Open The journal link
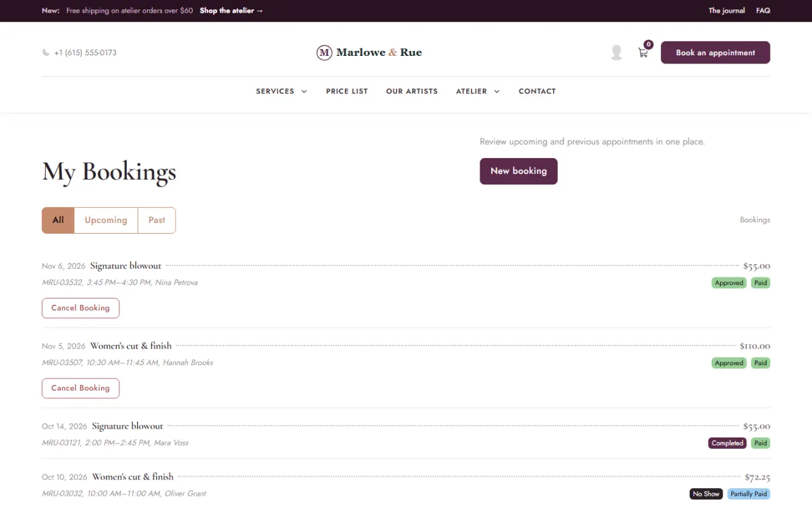812x508 pixels. 726,11
